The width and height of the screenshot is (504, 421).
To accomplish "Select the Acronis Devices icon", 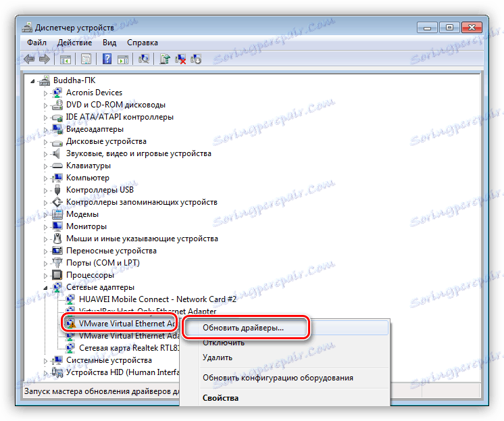I will click(x=57, y=93).
